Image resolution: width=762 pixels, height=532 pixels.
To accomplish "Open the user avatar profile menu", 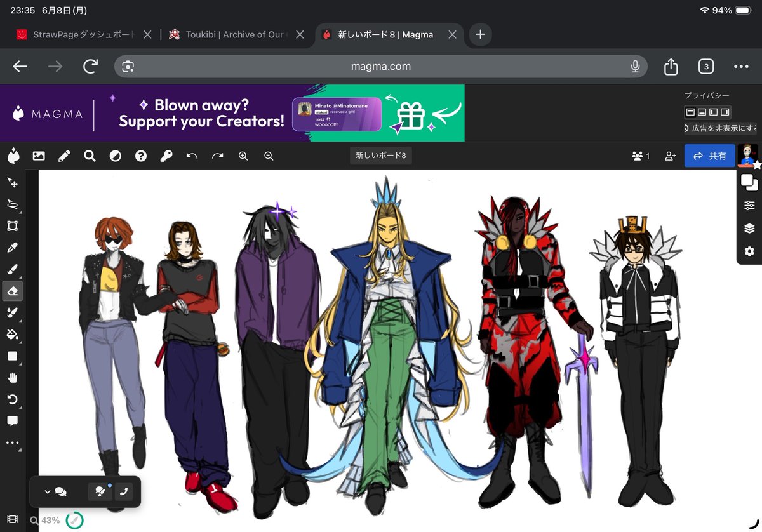I will 748,156.
